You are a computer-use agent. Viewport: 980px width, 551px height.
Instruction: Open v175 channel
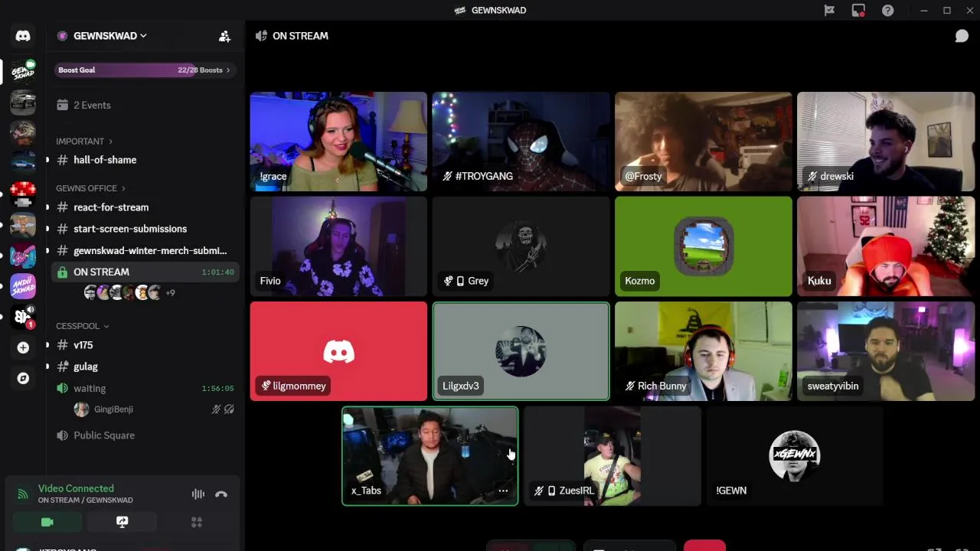83,345
